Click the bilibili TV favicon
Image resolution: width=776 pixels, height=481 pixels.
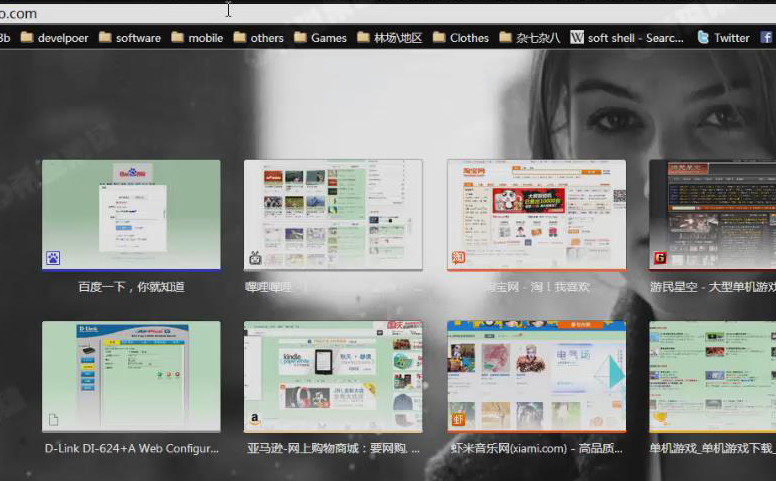[x=255, y=258]
